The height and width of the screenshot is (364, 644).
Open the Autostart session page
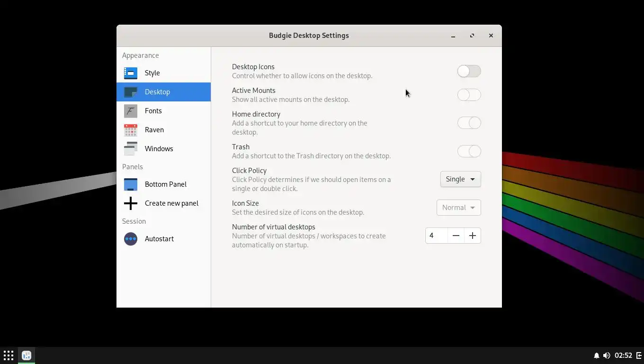coord(163,239)
